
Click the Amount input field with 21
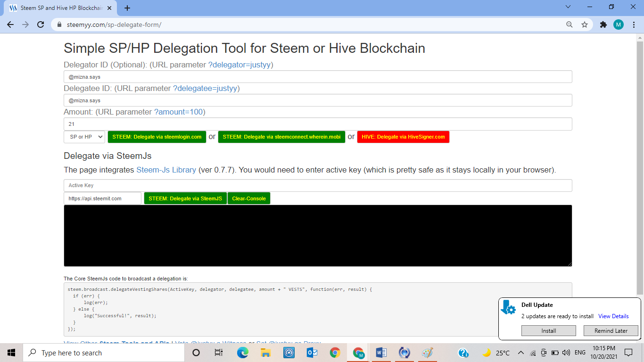tap(318, 124)
